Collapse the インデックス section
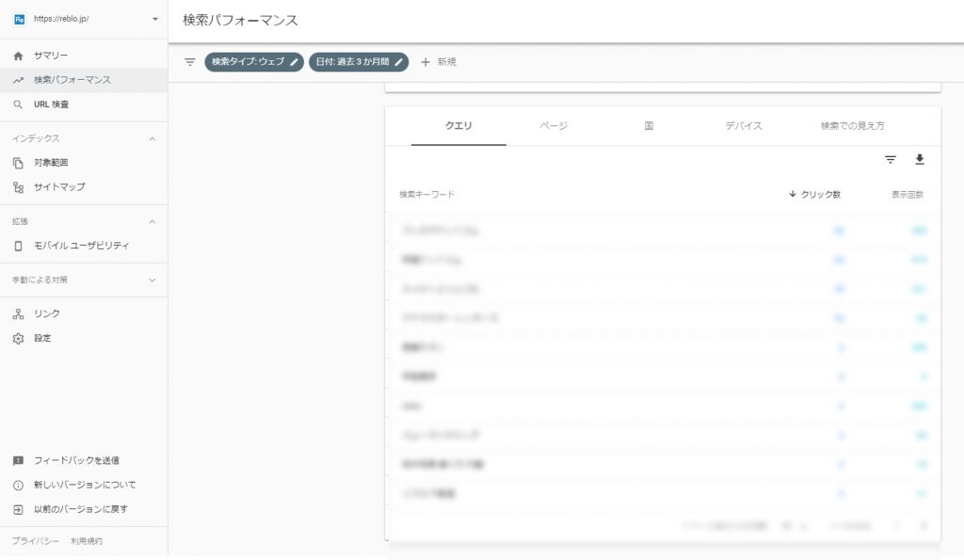 point(153,138)
